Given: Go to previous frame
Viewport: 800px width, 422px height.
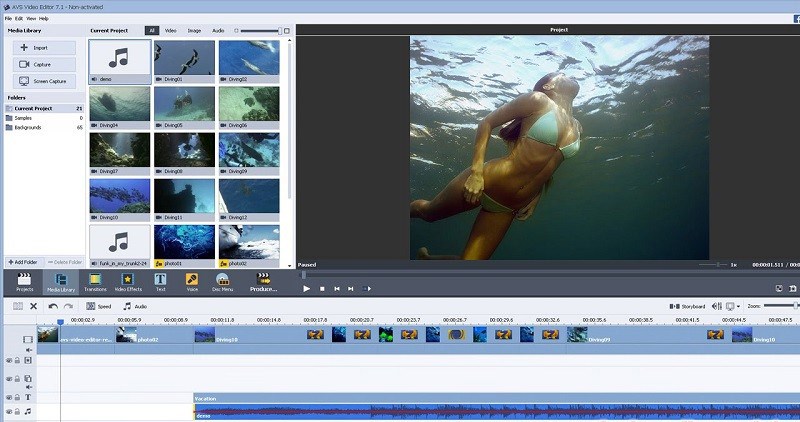Looking at the screenshot, I should tap(337, 289).
